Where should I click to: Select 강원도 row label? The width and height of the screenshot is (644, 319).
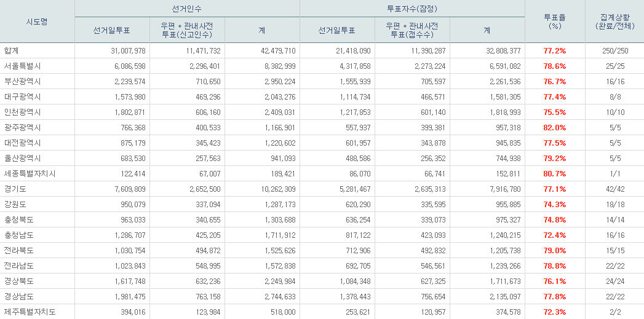15,204
